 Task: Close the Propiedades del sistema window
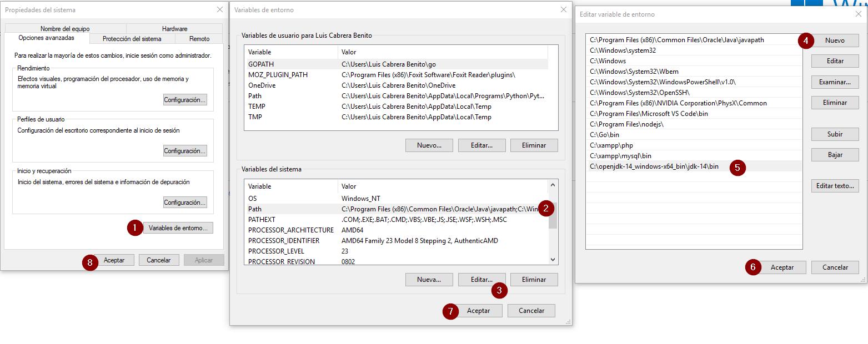coord(219,9)
